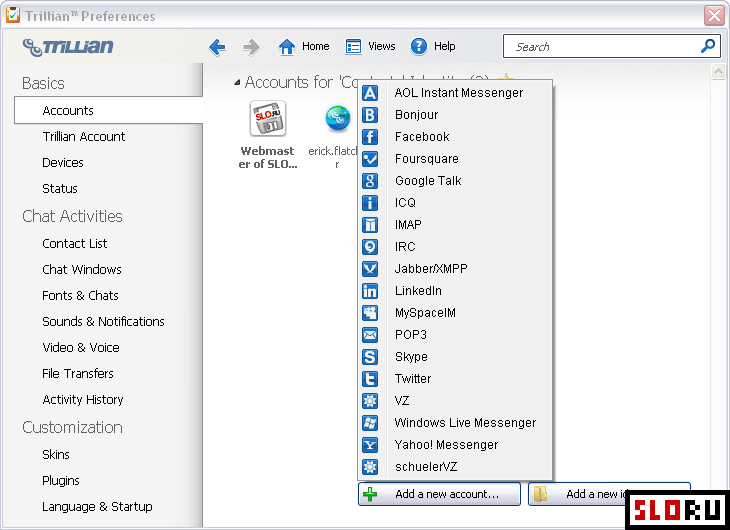Click the Facebook 'f' icon
The image size is (730, 530).
pyautogui.click(x=370, y=137)
